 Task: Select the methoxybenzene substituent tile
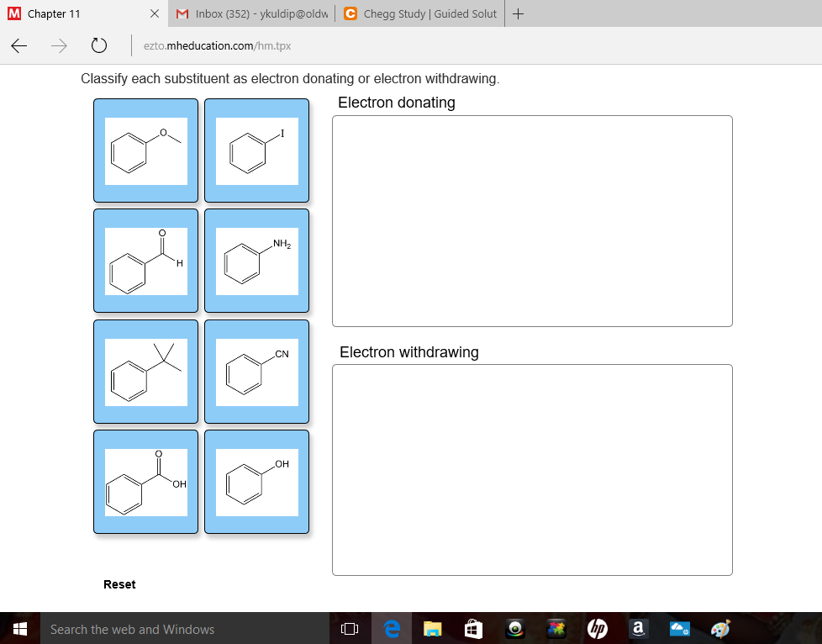(x=145, y=150)
